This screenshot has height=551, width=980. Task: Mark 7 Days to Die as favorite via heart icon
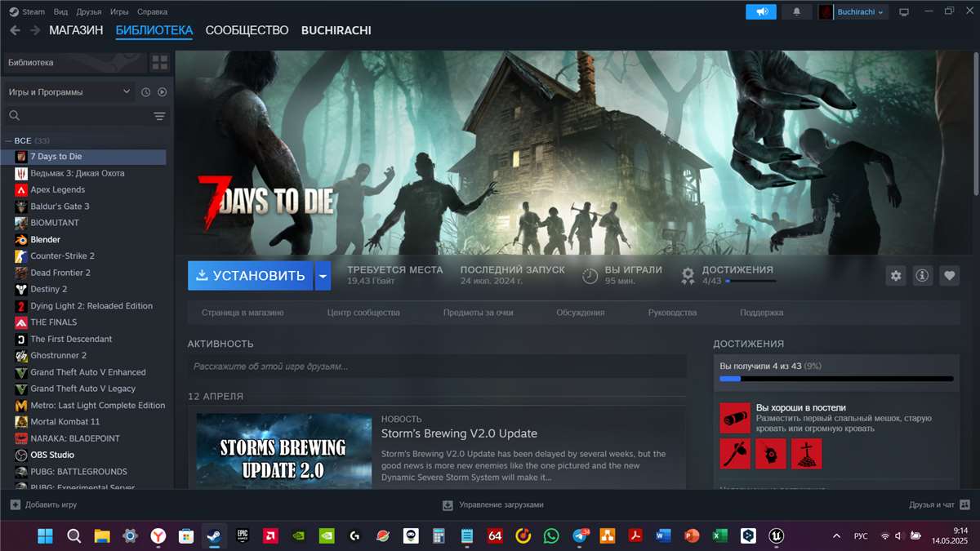coord(949,276)
